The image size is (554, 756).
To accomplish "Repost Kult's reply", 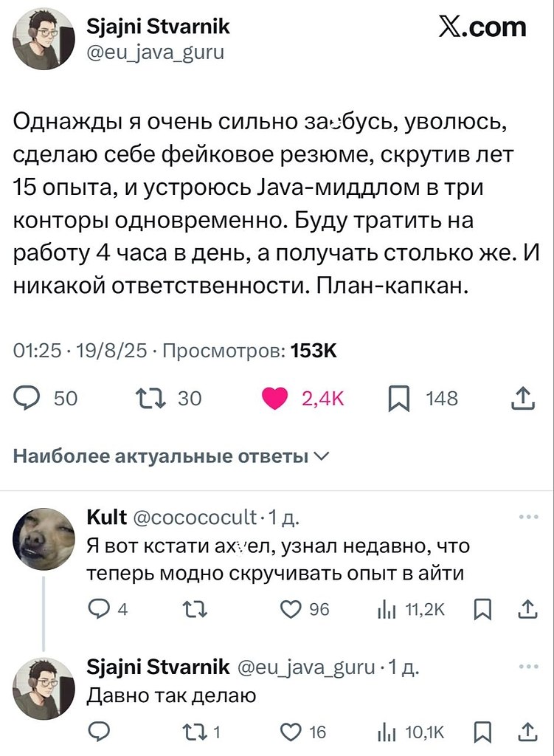I will pos(188,609).
